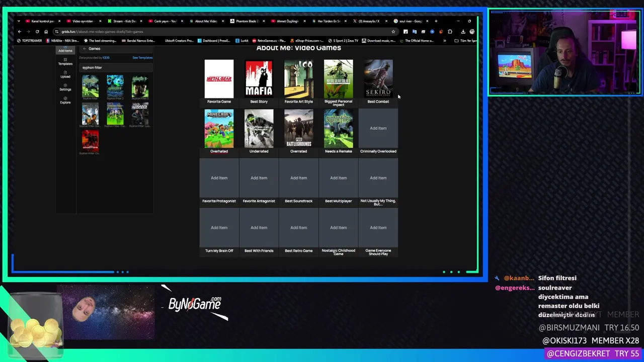
Task: Bookmark this page with the star icon
Action: click(393, 32)
